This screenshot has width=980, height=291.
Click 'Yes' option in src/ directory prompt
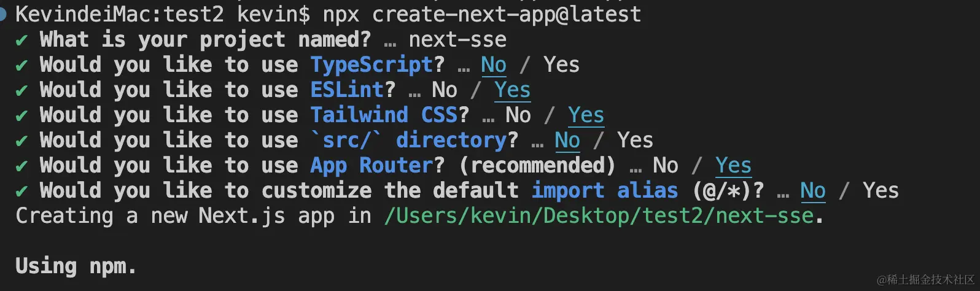click(x=635, y=140)
